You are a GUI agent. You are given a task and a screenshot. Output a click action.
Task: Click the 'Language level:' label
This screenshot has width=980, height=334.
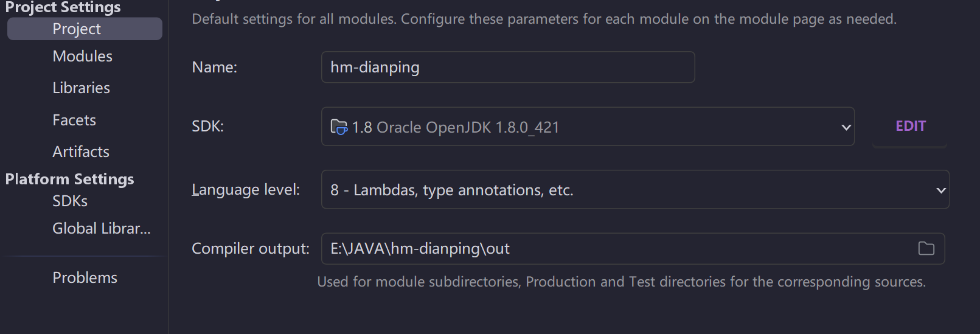[x=246, y=190]
